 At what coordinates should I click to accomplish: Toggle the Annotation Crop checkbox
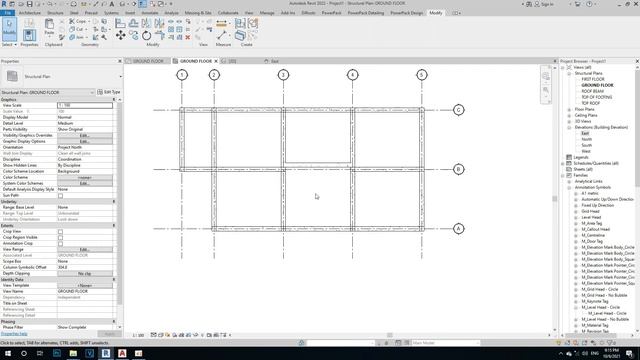pyautogui.click(x=60, y=244)
